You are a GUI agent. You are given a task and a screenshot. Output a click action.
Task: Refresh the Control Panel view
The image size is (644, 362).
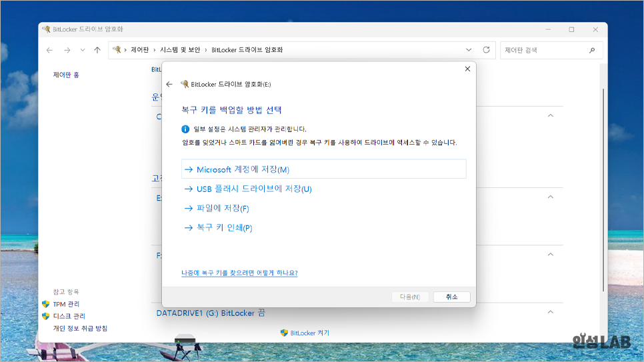point(486,50)
